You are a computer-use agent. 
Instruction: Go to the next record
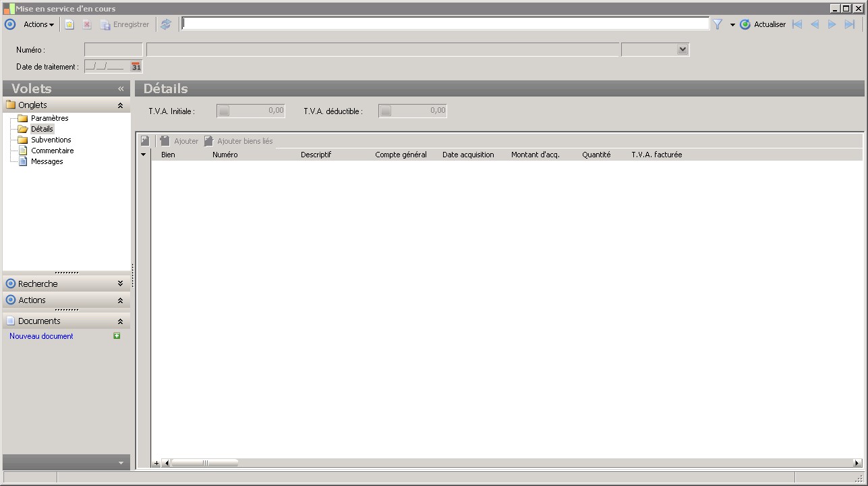[x=832, y=24]
